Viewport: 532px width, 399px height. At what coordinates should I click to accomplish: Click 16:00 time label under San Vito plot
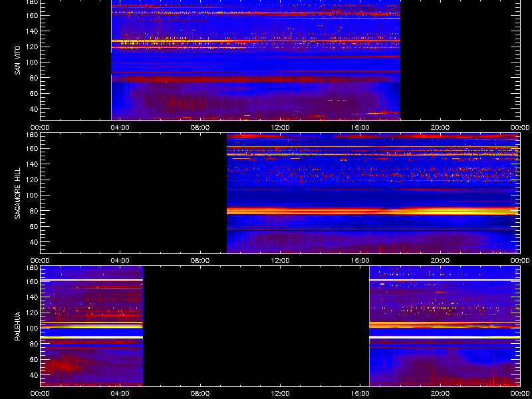(360, 128)
